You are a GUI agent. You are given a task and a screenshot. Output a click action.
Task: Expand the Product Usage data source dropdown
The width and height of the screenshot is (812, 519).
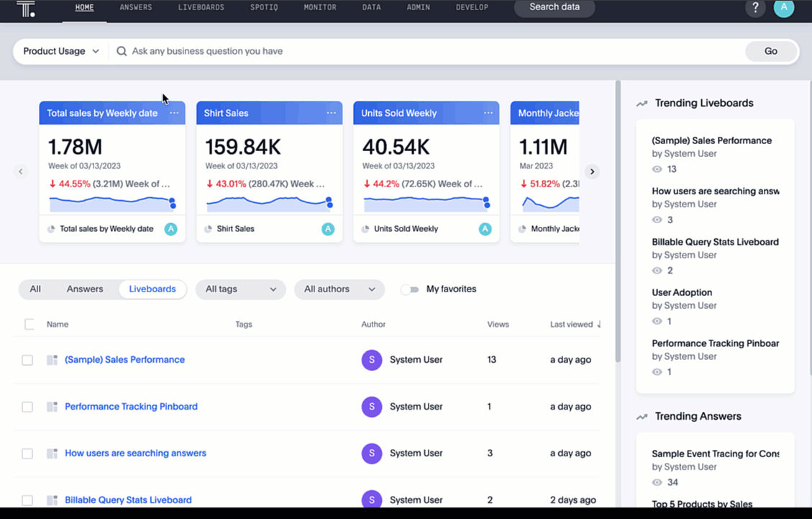[x=61, y=51]
